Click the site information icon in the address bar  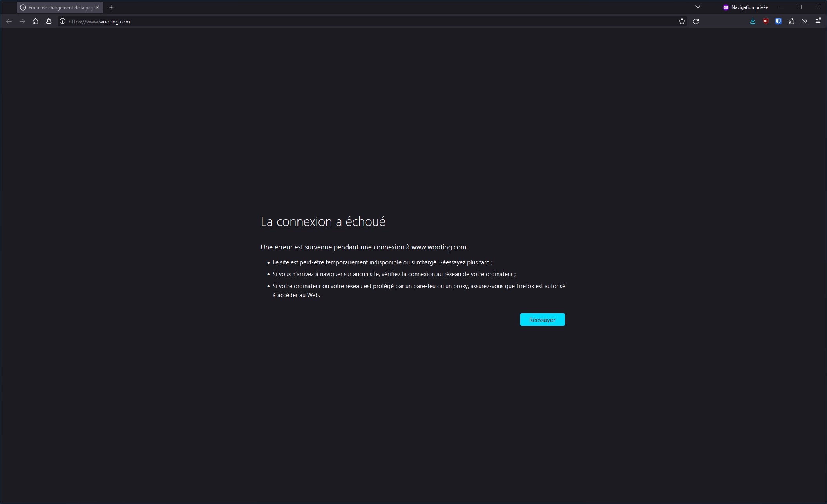(62, 22)
